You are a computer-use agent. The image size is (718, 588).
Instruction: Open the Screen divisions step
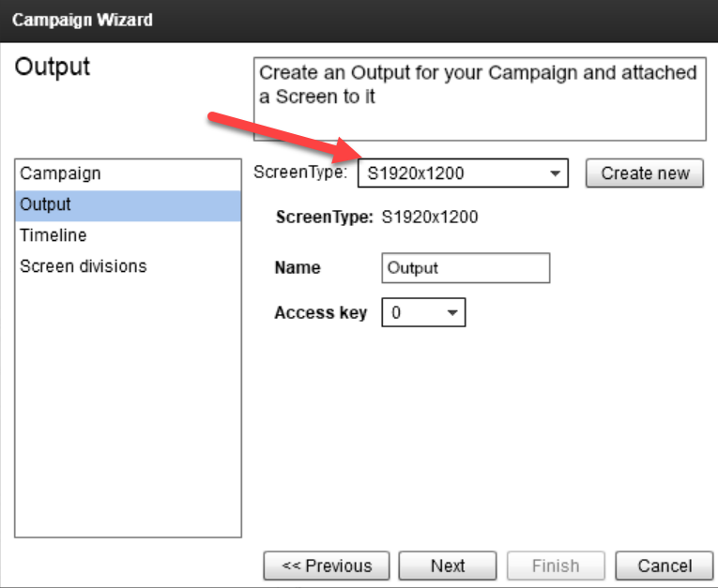pyautogui.click(x=84, y=266)
